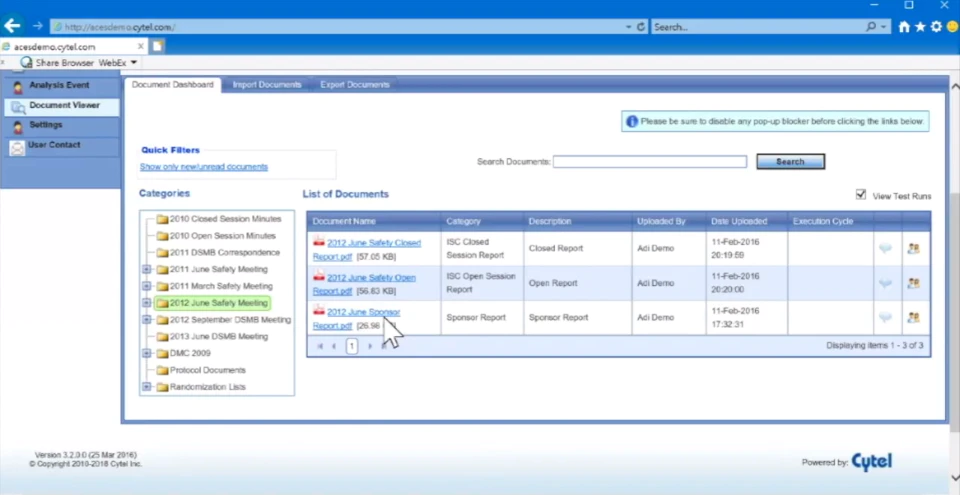Open browser settings gear icon

936,27
